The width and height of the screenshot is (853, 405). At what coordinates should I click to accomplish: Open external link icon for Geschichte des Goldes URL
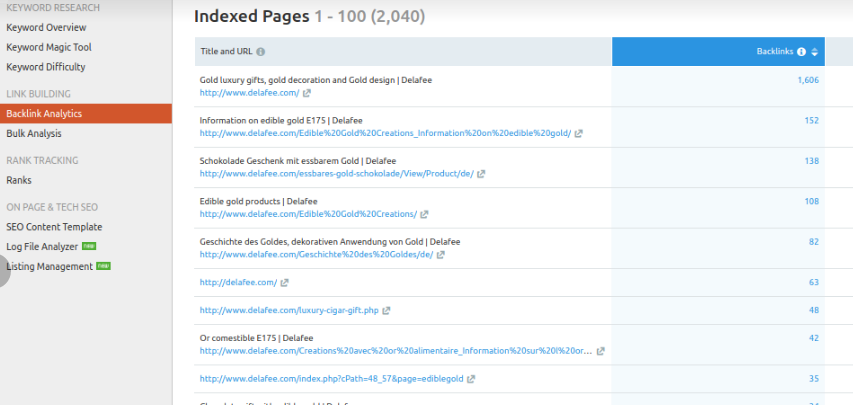pos(440,255)
